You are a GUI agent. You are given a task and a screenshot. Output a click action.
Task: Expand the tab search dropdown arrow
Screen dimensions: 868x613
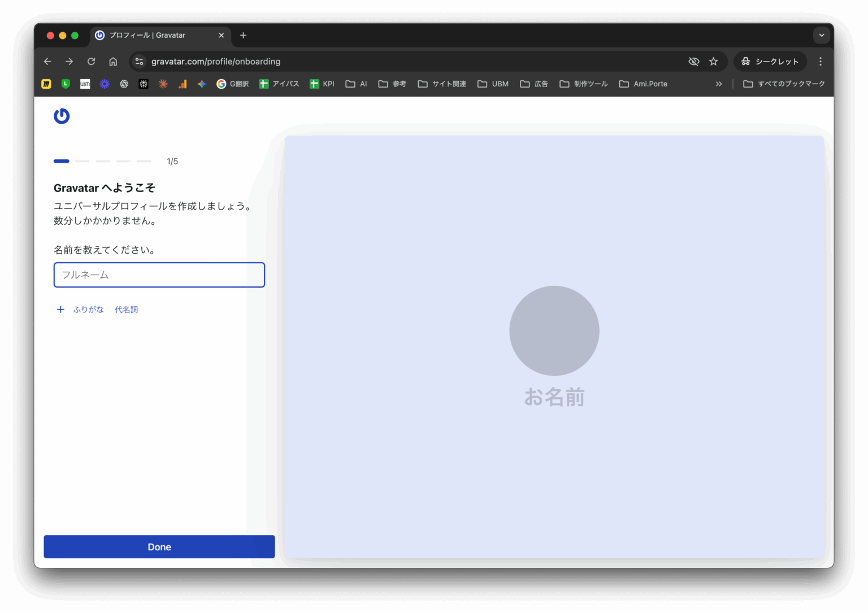click(822, 35)
